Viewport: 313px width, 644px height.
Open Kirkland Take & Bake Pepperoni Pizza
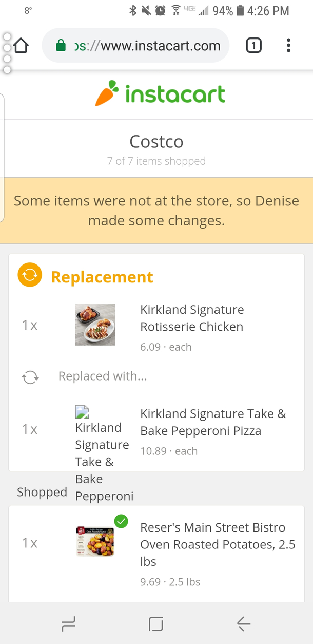(x=213, y=422)
